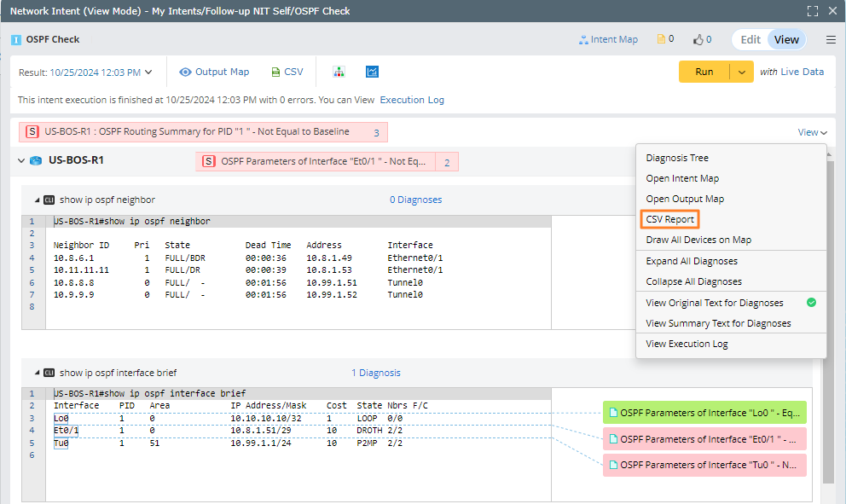The height and width of the screenshot is (504, 846).
Task: Open the Intent Map link
Action: 607,39
